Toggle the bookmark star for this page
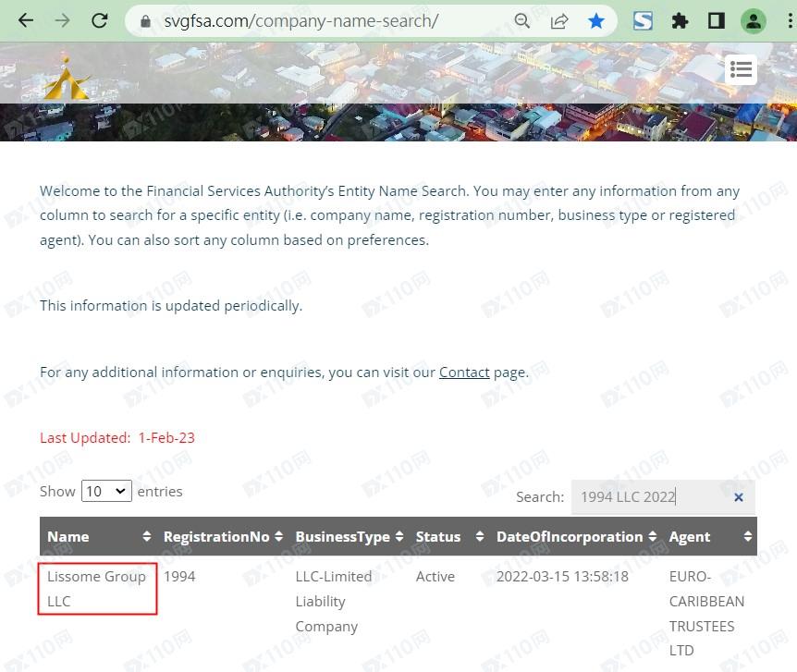Viewport: 797px width, 672px height. 595,21
